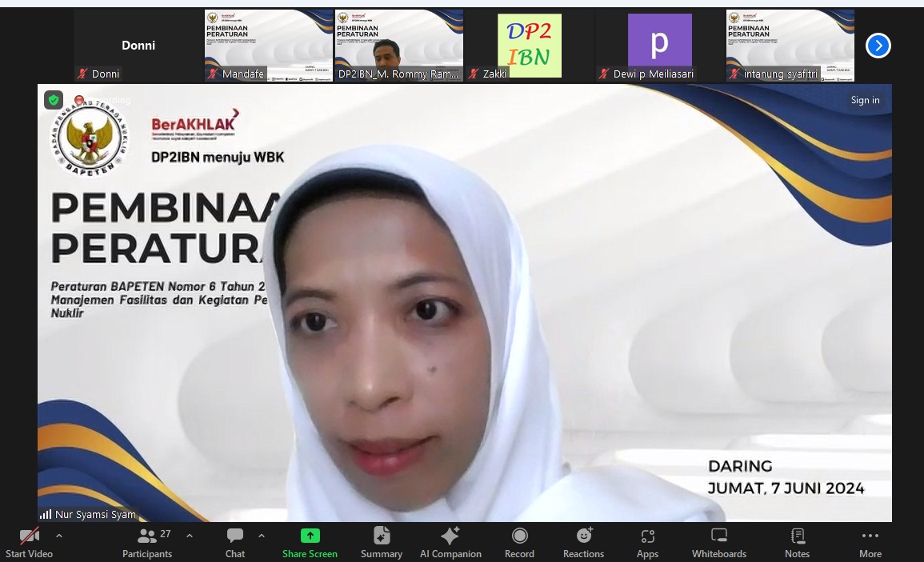This screenshot has height=562, width=924.
Task: Click the participant count 27
Action: pos(166,534)
